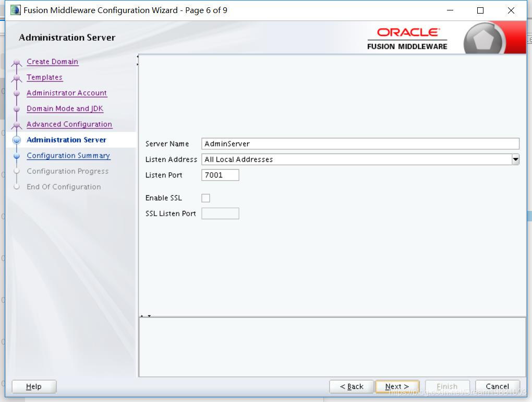Click the Fusion Middleware wizard title bar icon
This screenshot has width=532, height=402.
15,10
